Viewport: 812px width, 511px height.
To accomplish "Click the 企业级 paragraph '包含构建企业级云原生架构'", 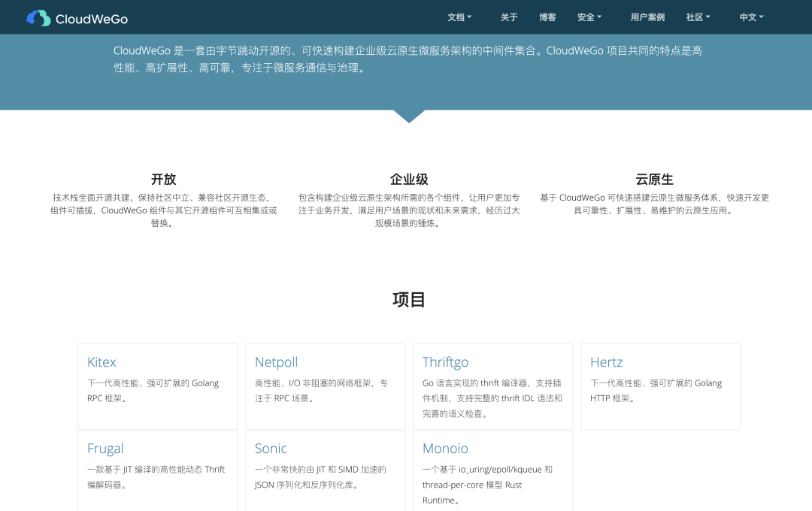I will [x=409, y=210].
